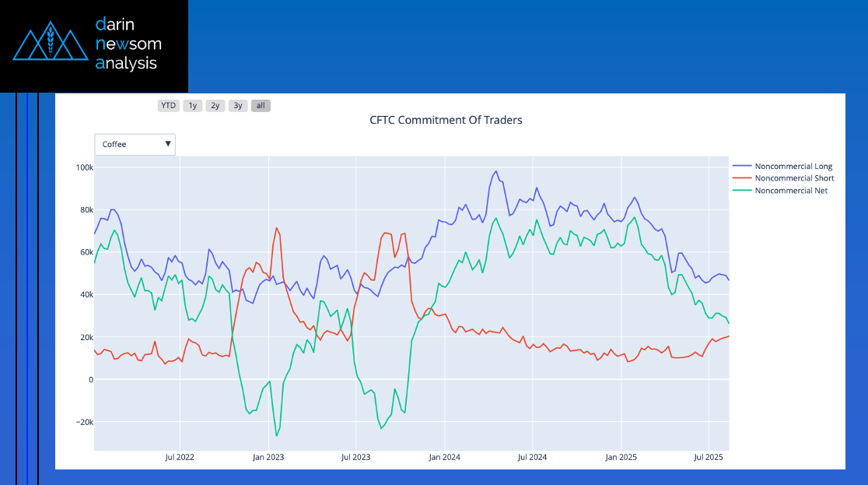Click the green Noncommercial Net legend line
This screenshot has width=868, height=485.
[x=742, y=191]
